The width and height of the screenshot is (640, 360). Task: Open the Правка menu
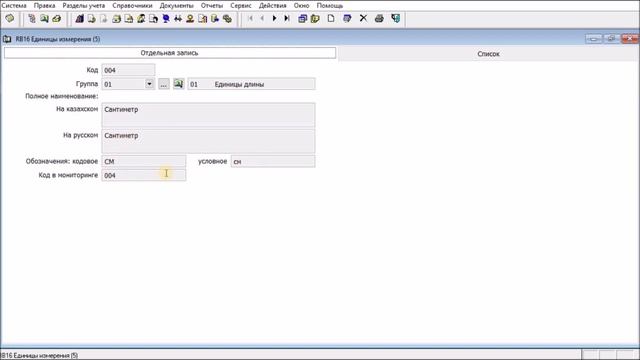[x=44, y=6]
